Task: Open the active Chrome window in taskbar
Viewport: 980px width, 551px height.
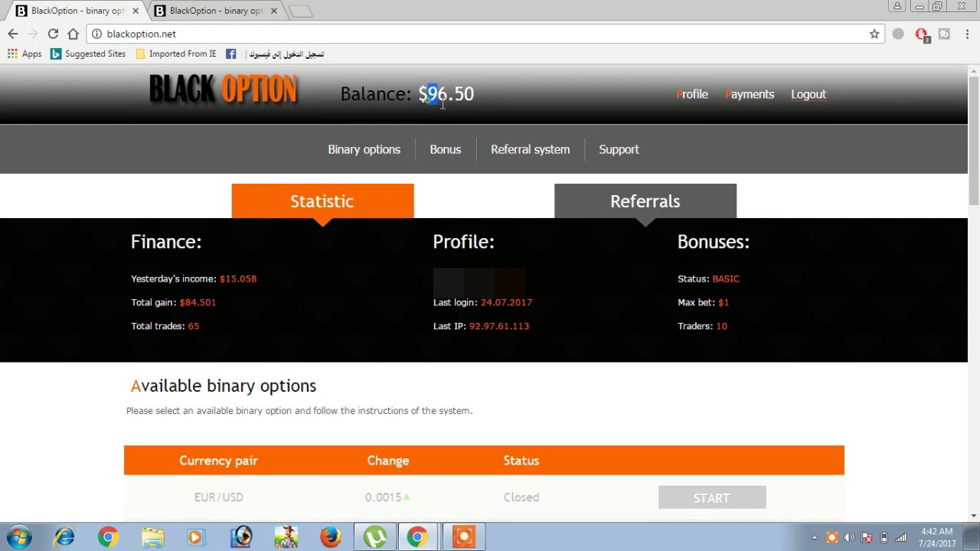Action: 417,537
